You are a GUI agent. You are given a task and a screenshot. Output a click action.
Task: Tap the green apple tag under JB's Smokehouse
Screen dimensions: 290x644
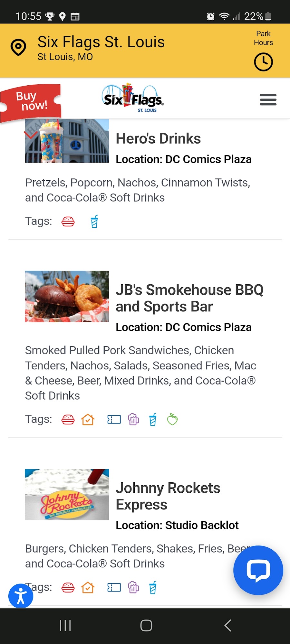click(172, 420)
